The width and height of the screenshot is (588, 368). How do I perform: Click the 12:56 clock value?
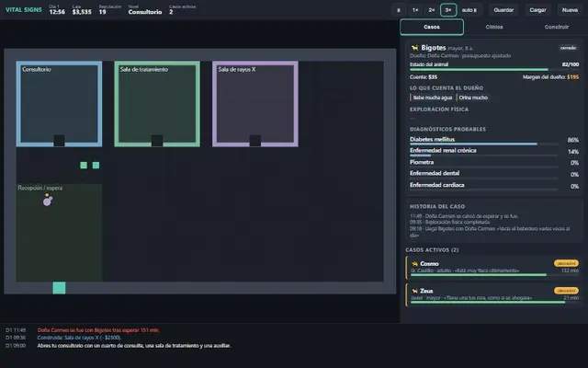57,12
